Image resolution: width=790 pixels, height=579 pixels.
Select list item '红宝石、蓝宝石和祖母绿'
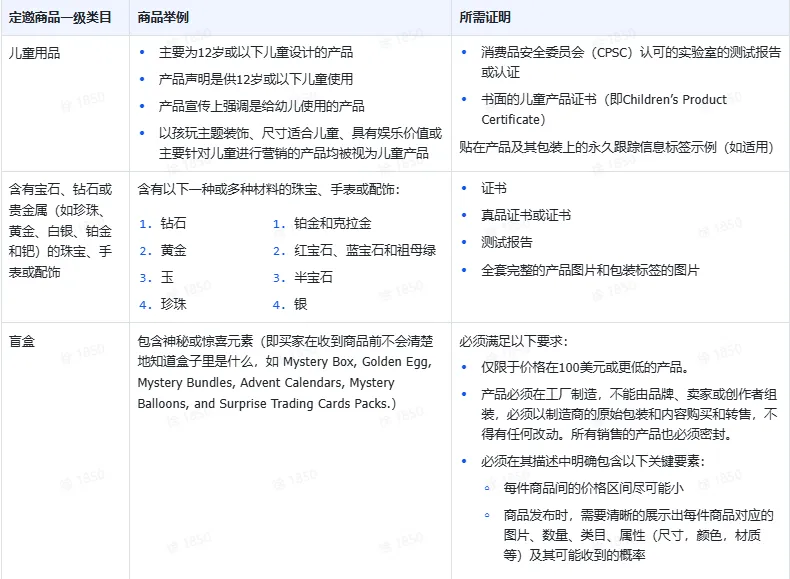coord(365,250)
